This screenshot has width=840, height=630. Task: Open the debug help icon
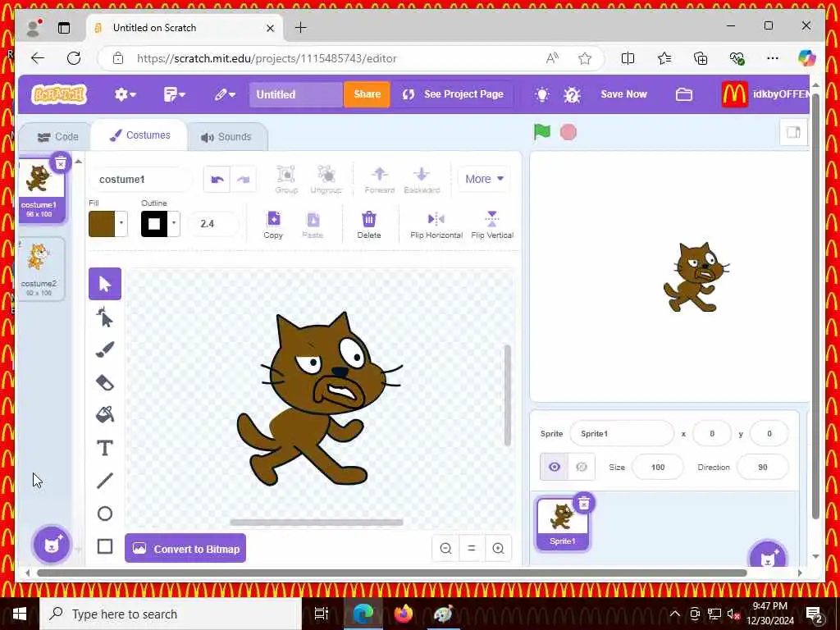click(x=572, y=95)
